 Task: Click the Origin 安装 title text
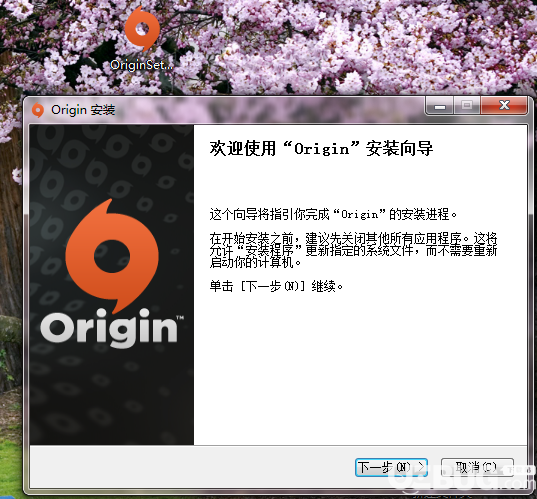83,110
